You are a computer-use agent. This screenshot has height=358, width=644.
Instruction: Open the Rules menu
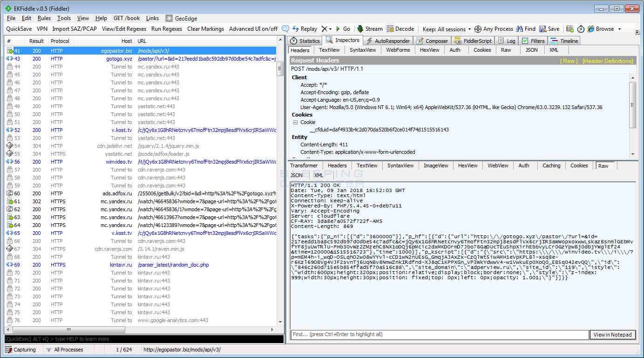click(44, 18)
